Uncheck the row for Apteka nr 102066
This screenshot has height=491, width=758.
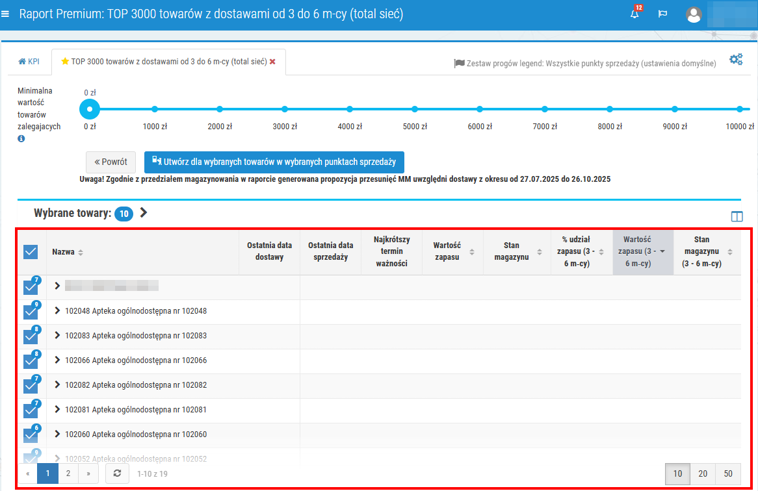click(x=30, y=361)
